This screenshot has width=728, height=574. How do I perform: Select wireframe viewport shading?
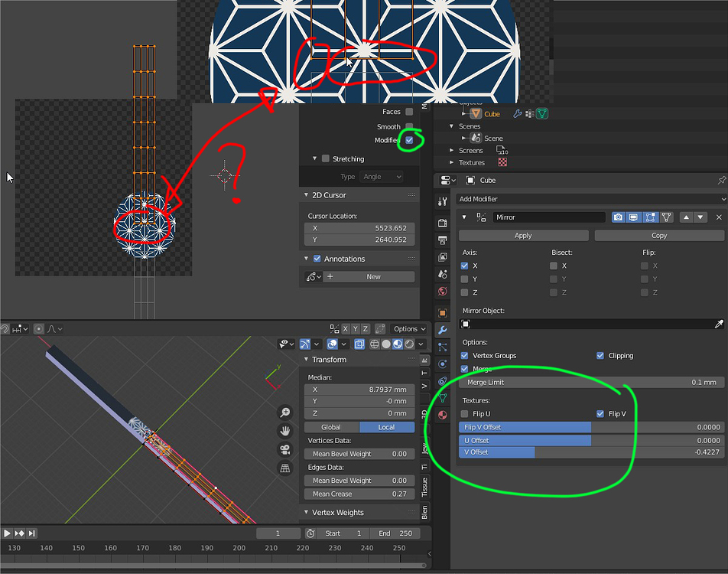(374, 344)
